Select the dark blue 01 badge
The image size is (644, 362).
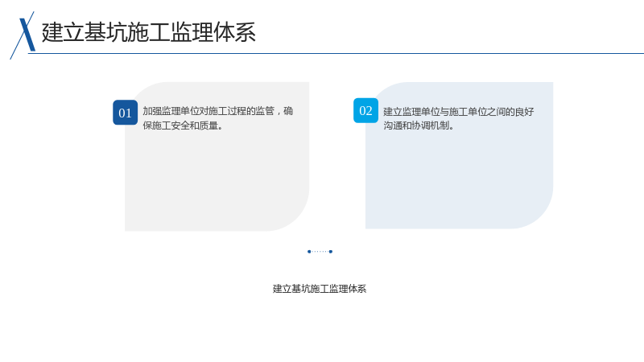(x=126, y=113)
